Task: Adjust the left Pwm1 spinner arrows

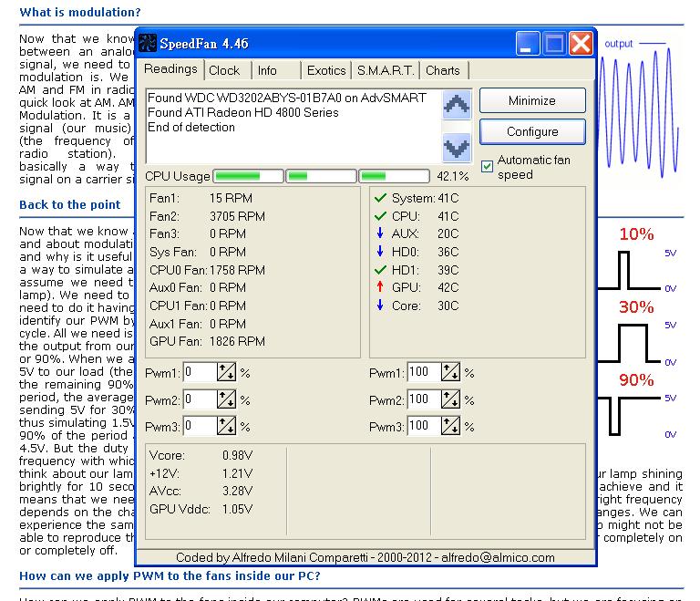Action: click(x=226, y=372)
